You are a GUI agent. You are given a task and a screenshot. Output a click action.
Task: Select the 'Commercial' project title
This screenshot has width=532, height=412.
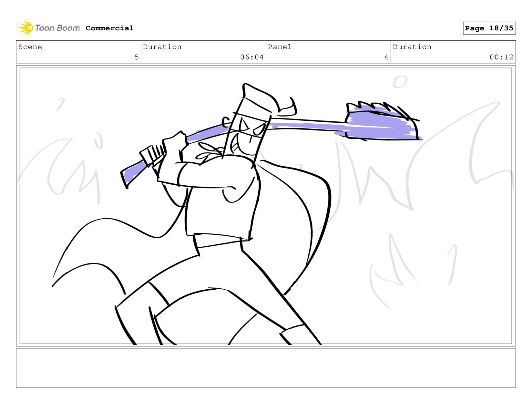pos(109,28)
